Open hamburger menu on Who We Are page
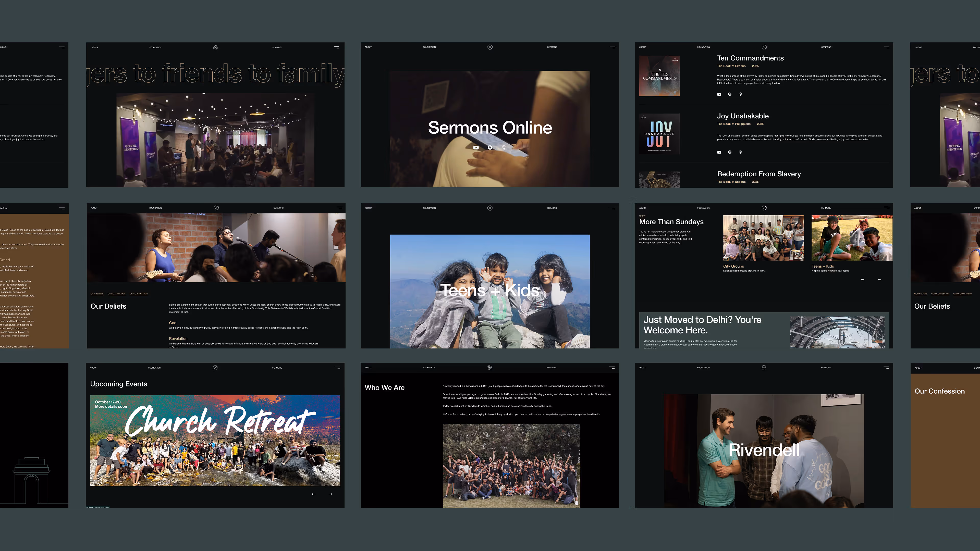This screenshot has height=551, width=980. tap(612, 367)
